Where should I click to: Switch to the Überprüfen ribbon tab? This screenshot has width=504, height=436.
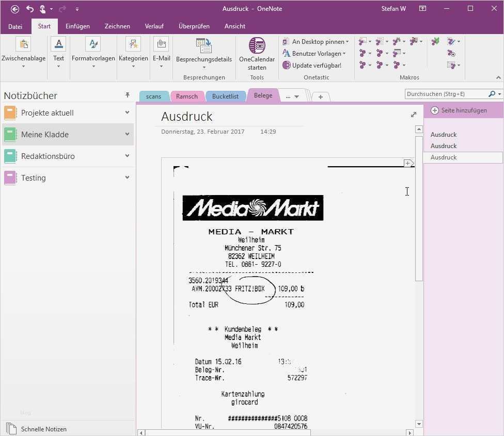pyautogui.click(x=194, y=26)
